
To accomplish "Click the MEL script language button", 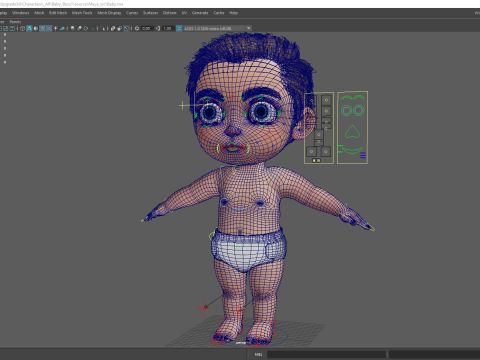I will [258, 354].
